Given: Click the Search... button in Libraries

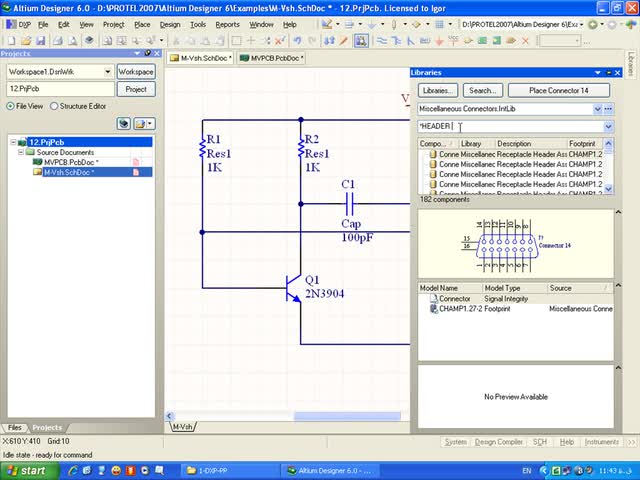Looking at the screenshot, I should 483,90.
